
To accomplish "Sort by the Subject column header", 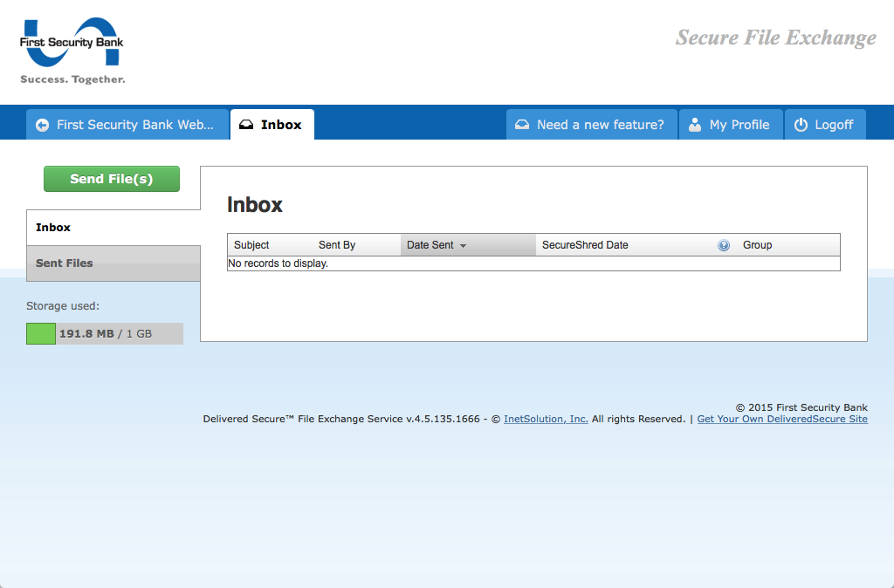I will tap(251, 245).
